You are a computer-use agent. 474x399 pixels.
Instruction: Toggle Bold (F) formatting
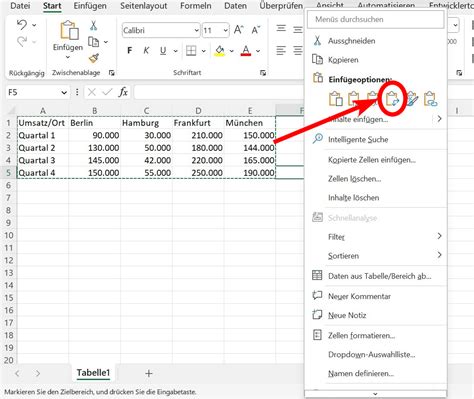point(130,51)
